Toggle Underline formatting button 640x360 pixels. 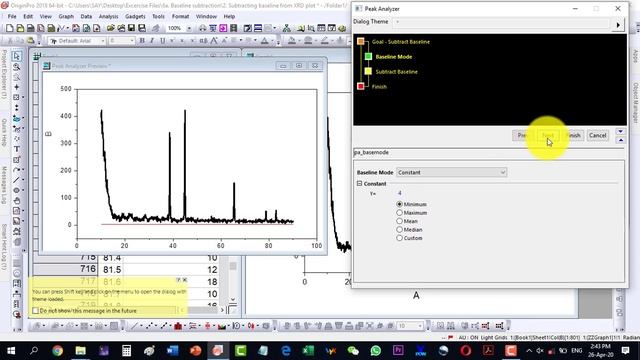point(162,40)
